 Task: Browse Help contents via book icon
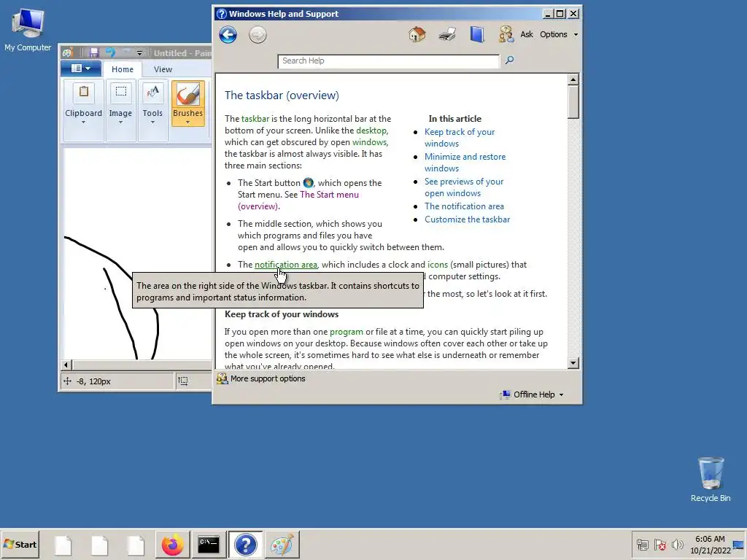pos(477,34)
